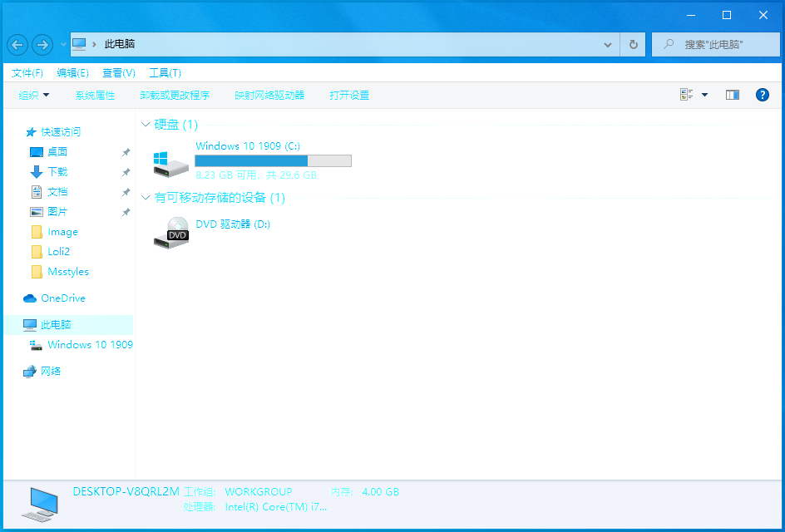Select 此电脑 in the navigation pane
The image size is (785, 532).
(x=68, y=325)
